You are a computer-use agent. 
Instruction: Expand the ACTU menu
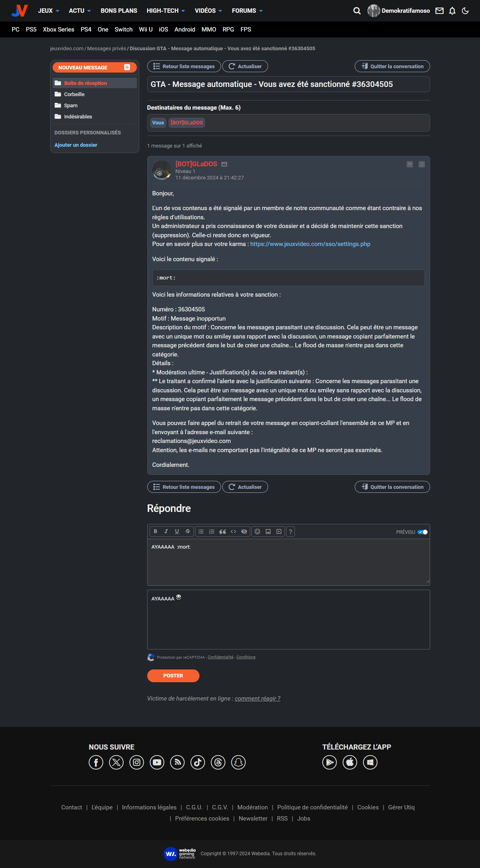tap(80, 11)
